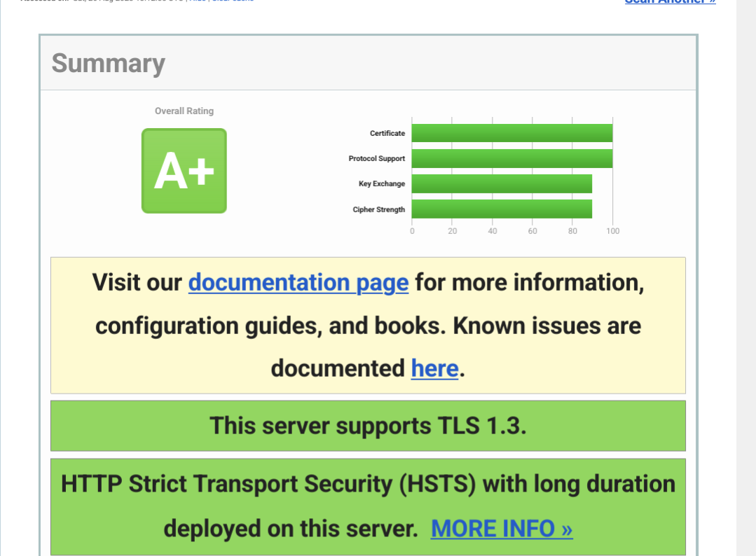The image size is (756, 556).
Task: Open the documentation page link
Action: [x=298, y=283]
